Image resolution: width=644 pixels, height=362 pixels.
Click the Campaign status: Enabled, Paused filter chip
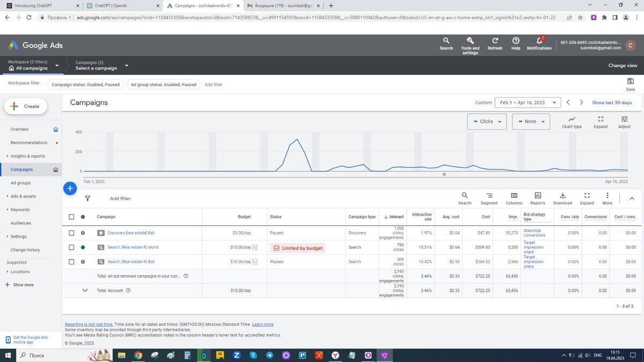point(85,84)
